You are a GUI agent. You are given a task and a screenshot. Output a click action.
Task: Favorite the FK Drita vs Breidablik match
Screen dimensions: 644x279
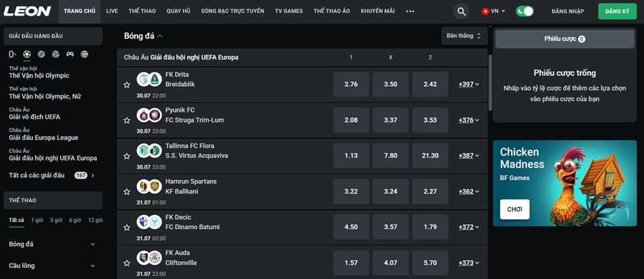[126, 85]
